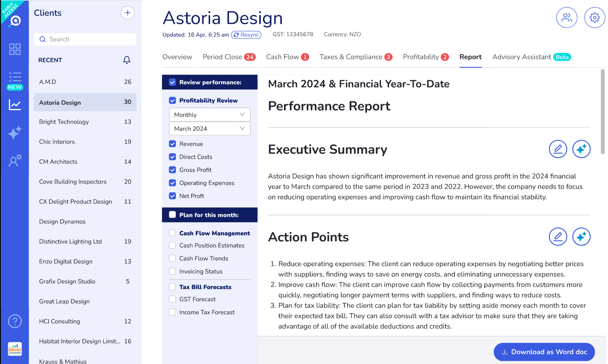This screenshot has height=364, width=608.
Task: Uncheck the Direct Costs checkbox
Action: click(x=172, y=157)
